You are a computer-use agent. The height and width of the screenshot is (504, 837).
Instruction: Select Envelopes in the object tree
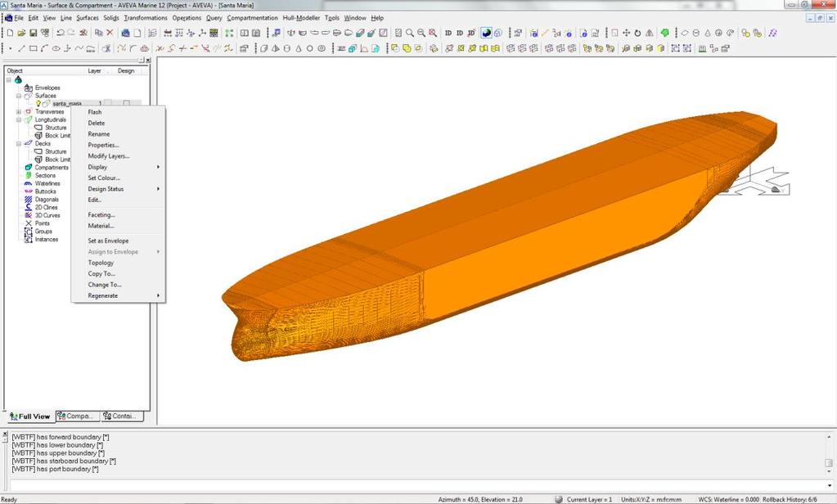click(x=47, y=88)
